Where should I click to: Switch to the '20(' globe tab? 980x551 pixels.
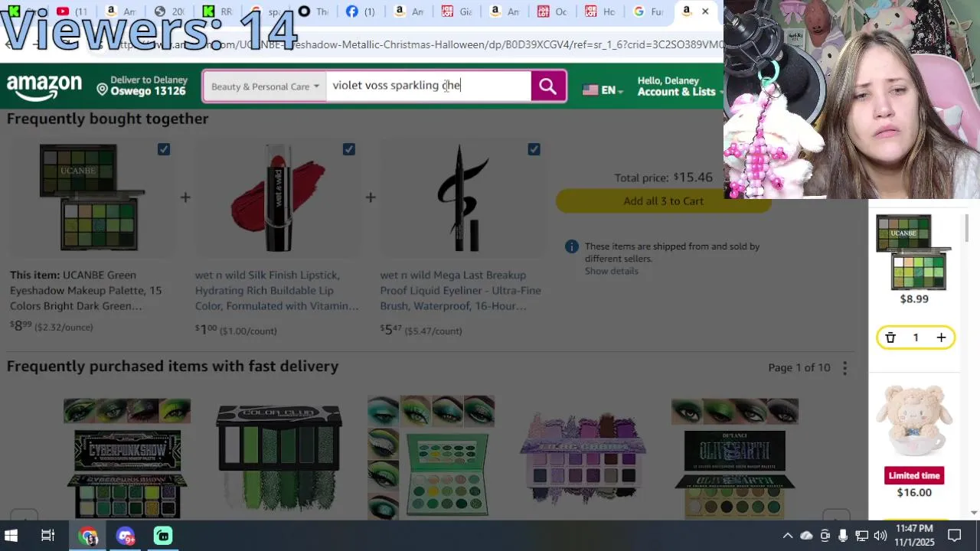[168, 11]
